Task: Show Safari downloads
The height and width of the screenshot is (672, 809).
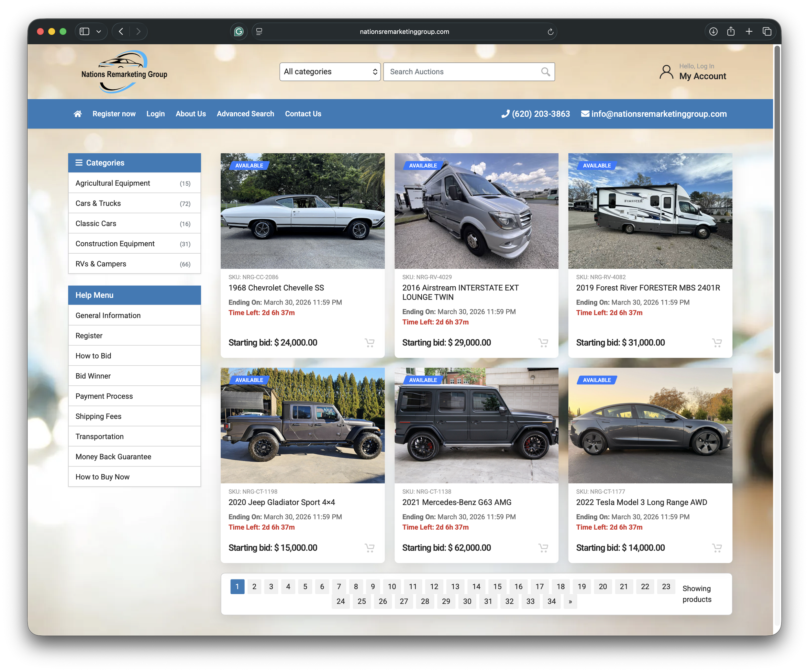Action: click(713, 32)
